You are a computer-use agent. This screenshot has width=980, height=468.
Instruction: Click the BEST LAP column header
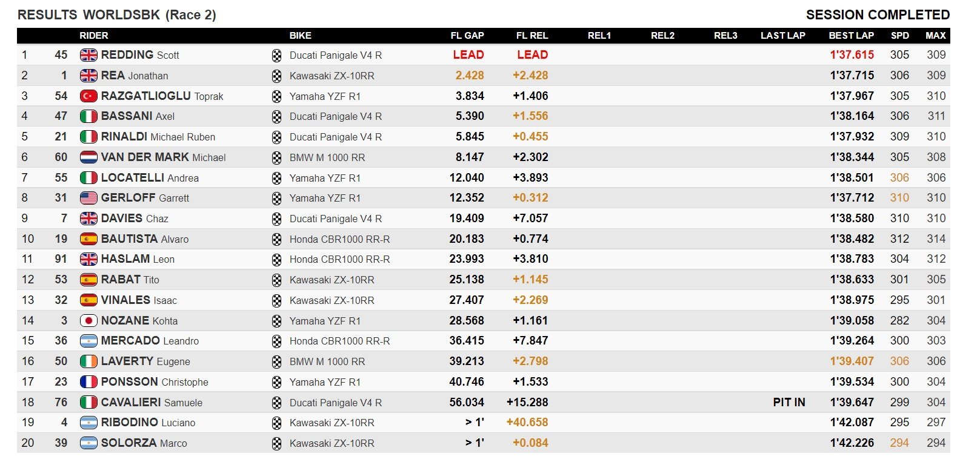pyautogui.click(x=852, y=36)
